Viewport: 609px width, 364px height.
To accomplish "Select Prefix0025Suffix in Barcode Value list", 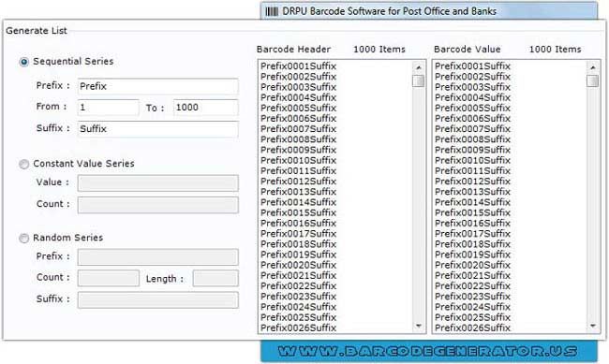I will pos(472,317).
